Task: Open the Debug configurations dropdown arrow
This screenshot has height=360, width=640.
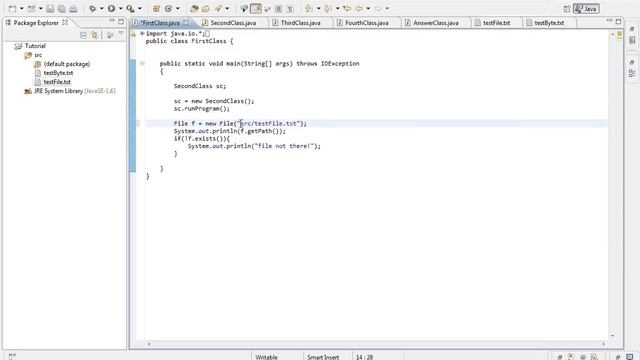Action: (102, 9)
